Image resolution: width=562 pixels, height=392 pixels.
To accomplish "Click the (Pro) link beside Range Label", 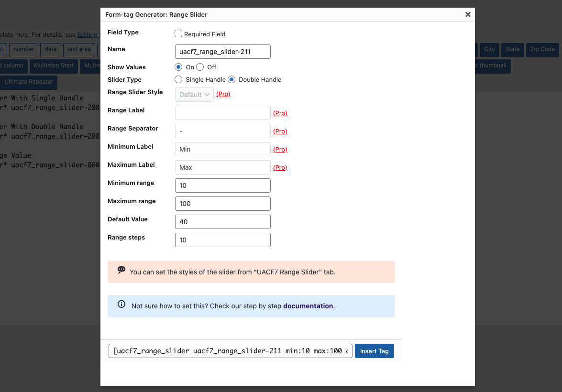I will click(280, 113).
